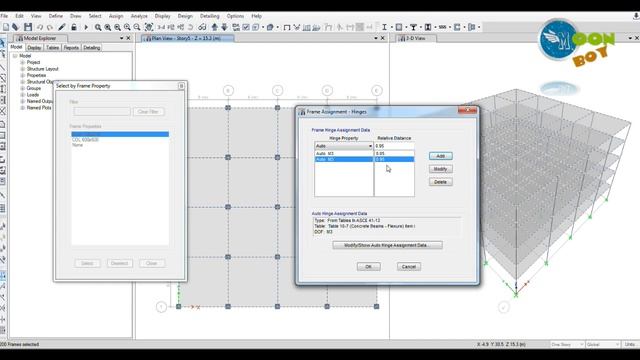Open Model Explorer panel options arrow
This screenshot has height=360, width=640.
click(122, 38)
